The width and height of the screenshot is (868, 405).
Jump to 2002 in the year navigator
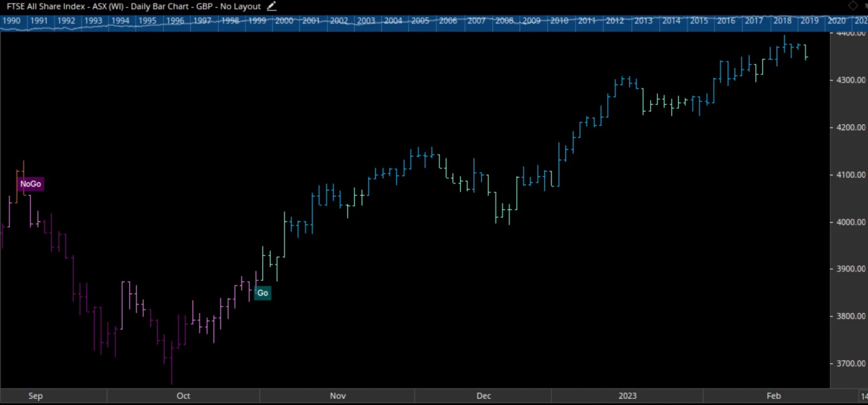[339, 21]
